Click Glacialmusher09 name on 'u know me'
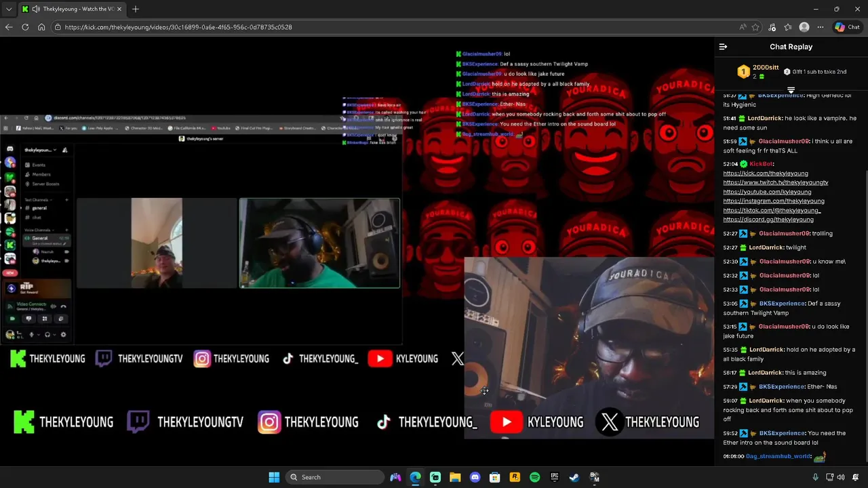Screen dimensions: 868x488 785,262
